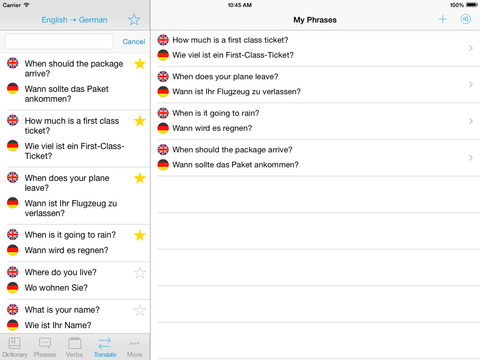Image resolution: width=480 pixels, height=360 pixels.
Task: Tap UK flag of left 'When does your plane leave?'
Action: click(x=13, y=177)
